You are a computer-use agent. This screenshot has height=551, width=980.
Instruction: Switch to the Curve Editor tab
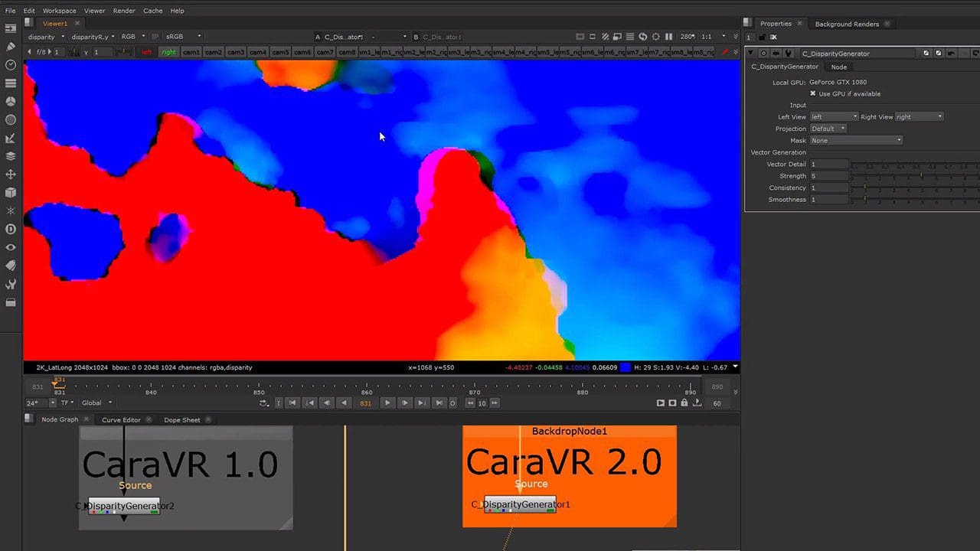point(121,419)
